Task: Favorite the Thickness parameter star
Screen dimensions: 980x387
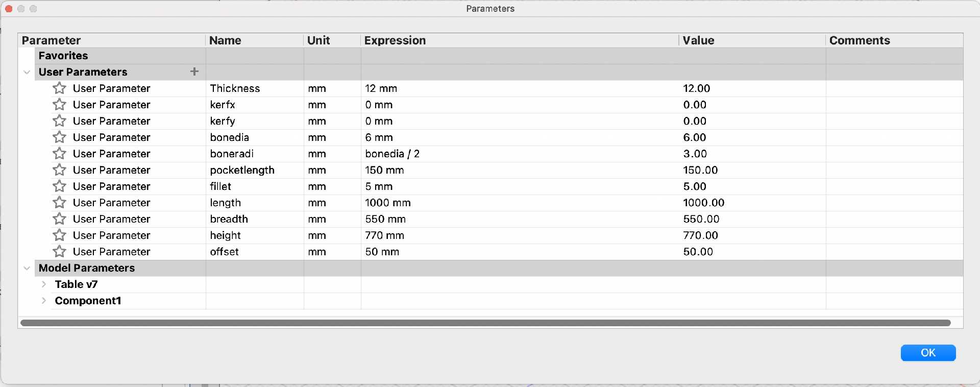Action: click(59, 88)
